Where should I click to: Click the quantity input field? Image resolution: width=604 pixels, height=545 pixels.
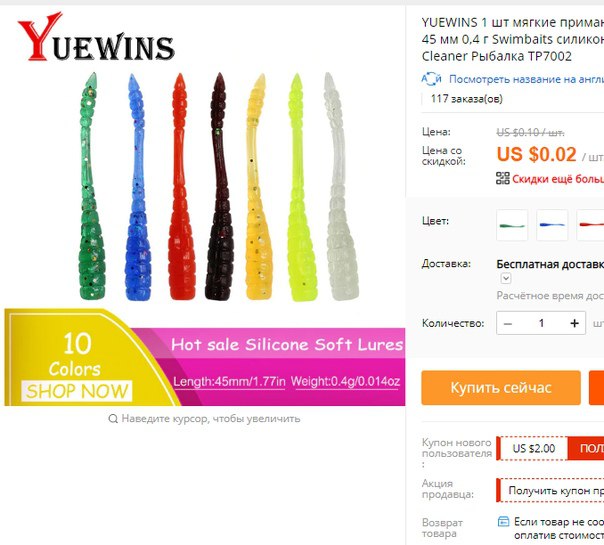pos(541,323)
